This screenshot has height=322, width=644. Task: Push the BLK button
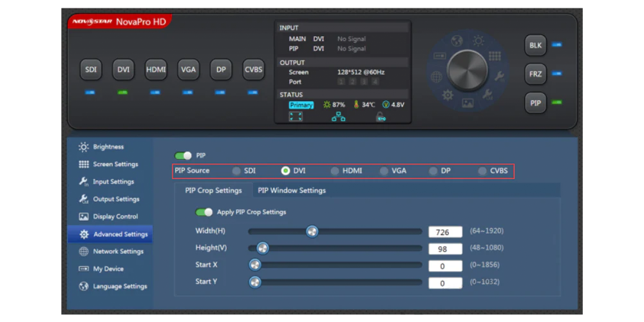(x=535, y=46)
